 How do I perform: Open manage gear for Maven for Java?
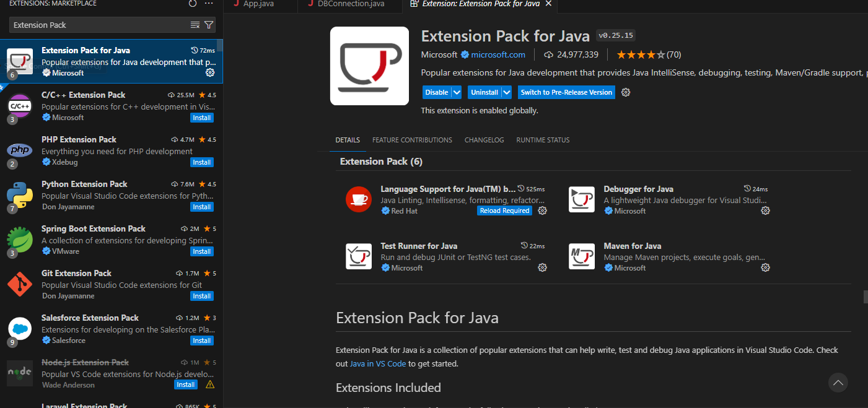coord(765,267)
